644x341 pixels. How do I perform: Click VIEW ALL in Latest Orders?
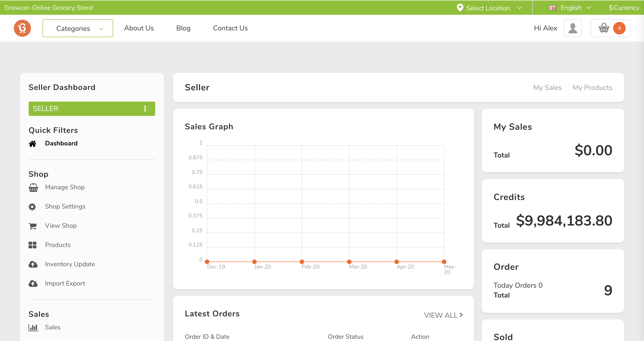(x=443, y=315)
